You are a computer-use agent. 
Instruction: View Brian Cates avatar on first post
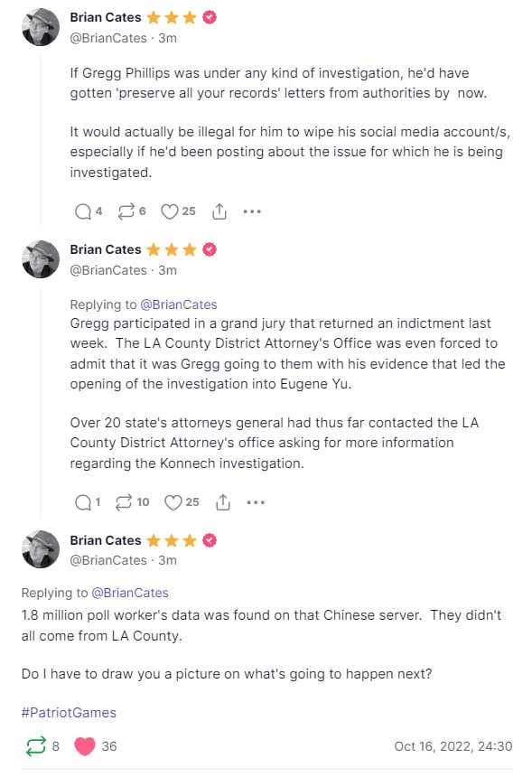pyautogui.click(x=41, y=27)
